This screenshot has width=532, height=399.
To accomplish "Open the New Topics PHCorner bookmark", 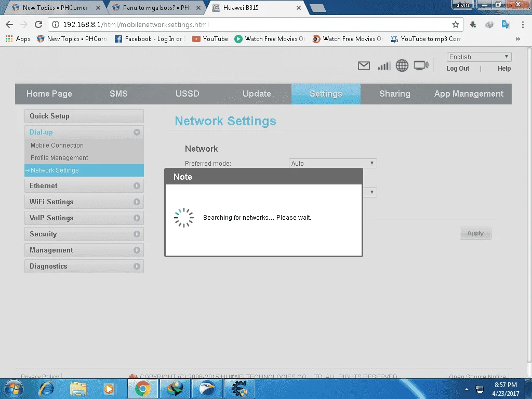I will coord(72,39).
